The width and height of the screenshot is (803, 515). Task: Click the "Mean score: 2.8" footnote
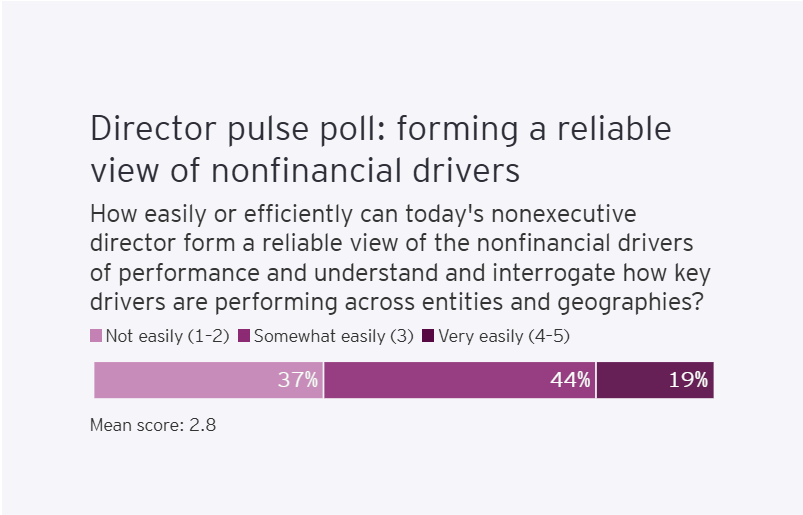click(153, 425)
